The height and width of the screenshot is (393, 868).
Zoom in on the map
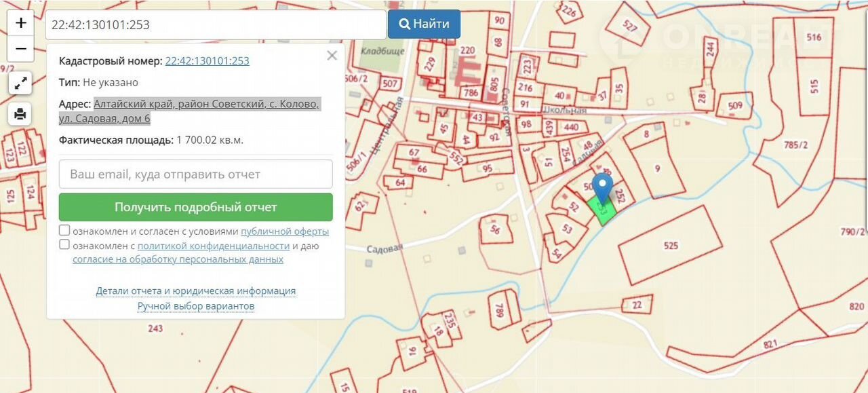(x=21, y=23)
